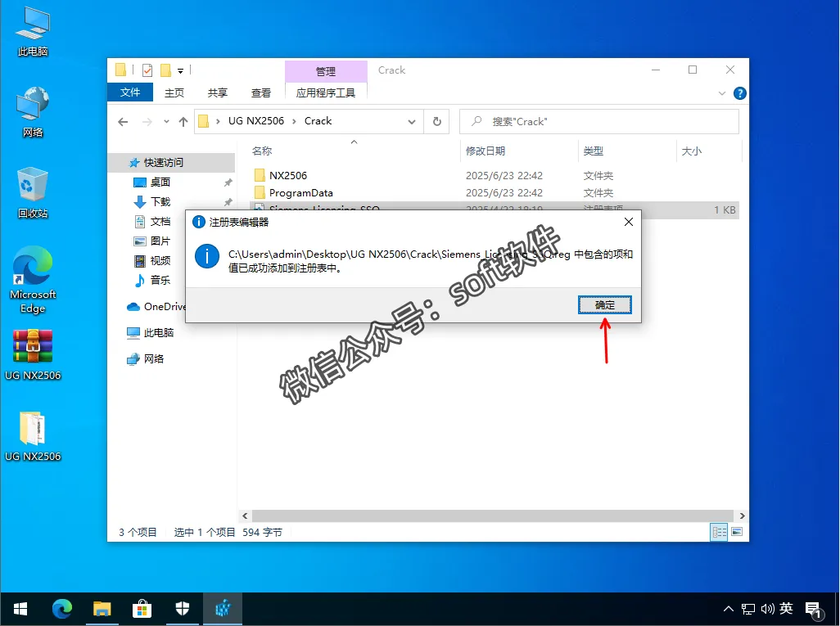Open Explorer help question mark icon
The height and width of the screenshot is (626, 840).
[x=740, y=93]
